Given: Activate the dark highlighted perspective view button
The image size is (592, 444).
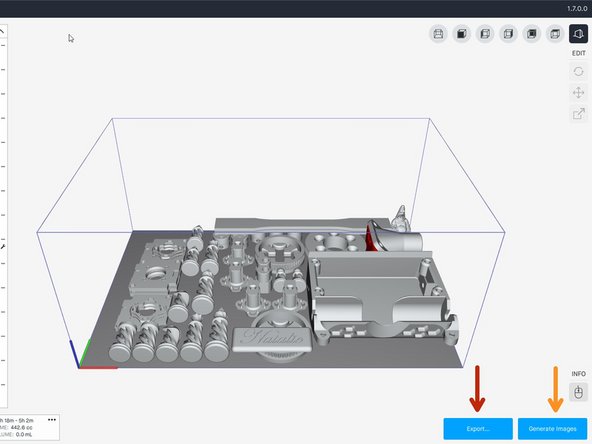Looking at the screenshot, I should 578,34.
